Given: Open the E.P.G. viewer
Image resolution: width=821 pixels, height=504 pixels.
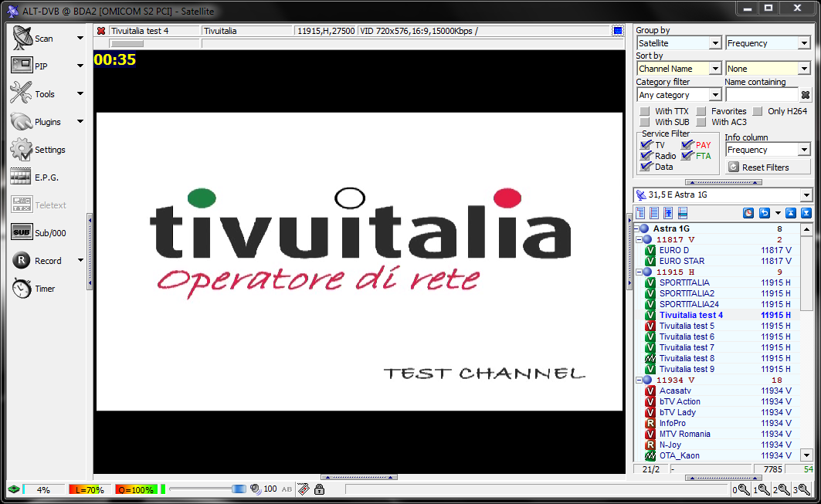Looking at the screenshot, I should (19, 177).
